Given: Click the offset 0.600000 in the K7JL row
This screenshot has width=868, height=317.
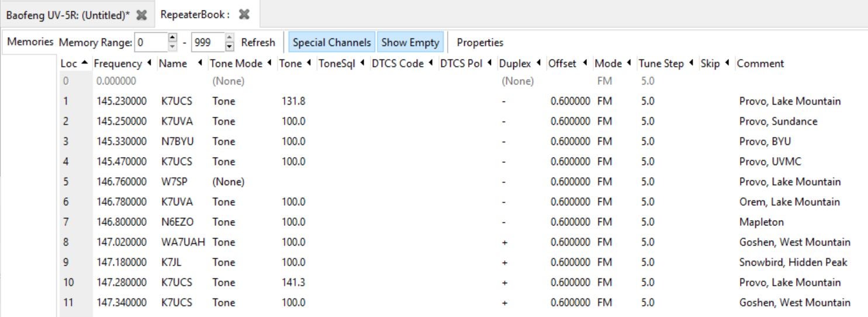Looking at the screenshot, I should coord(570,262).
